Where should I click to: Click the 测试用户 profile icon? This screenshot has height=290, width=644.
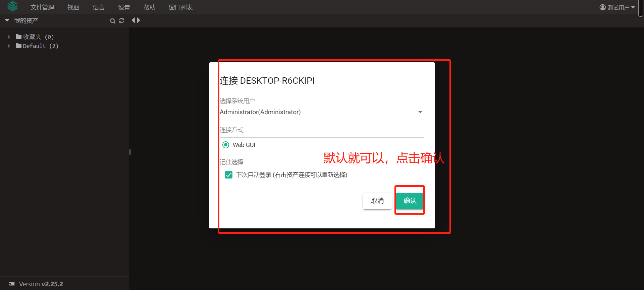[x=602, y=7]
